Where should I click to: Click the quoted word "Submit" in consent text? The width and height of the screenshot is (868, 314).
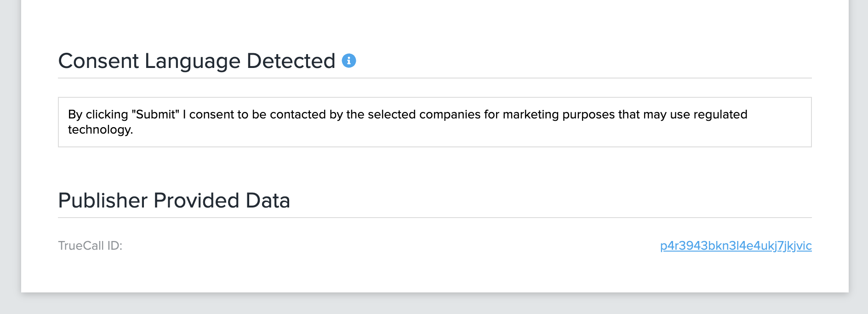point(155,114)
